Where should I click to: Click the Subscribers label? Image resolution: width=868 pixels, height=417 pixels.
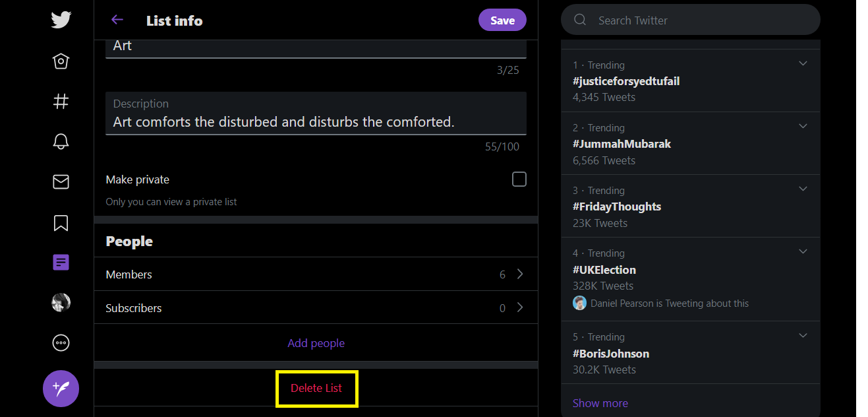coord(134,308)
